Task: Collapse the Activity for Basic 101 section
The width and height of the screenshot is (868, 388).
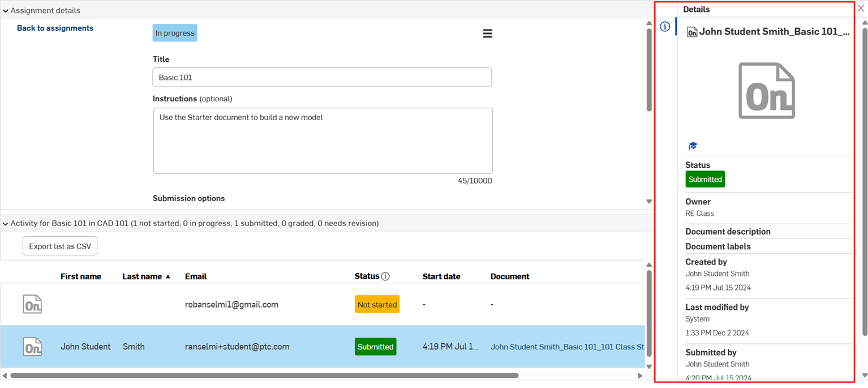Action: coord(6,224)
